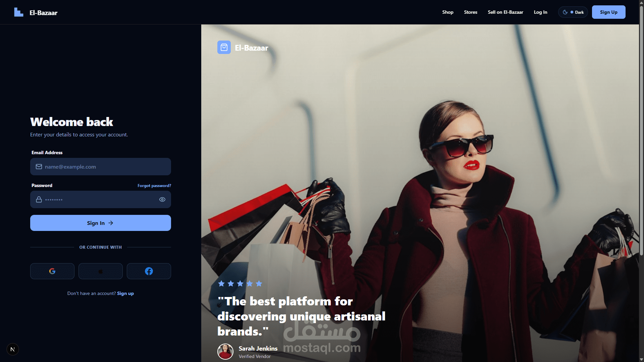644x362 pixels.
Task: Submit the form with Sign In
Action: [x=101, y=223]
